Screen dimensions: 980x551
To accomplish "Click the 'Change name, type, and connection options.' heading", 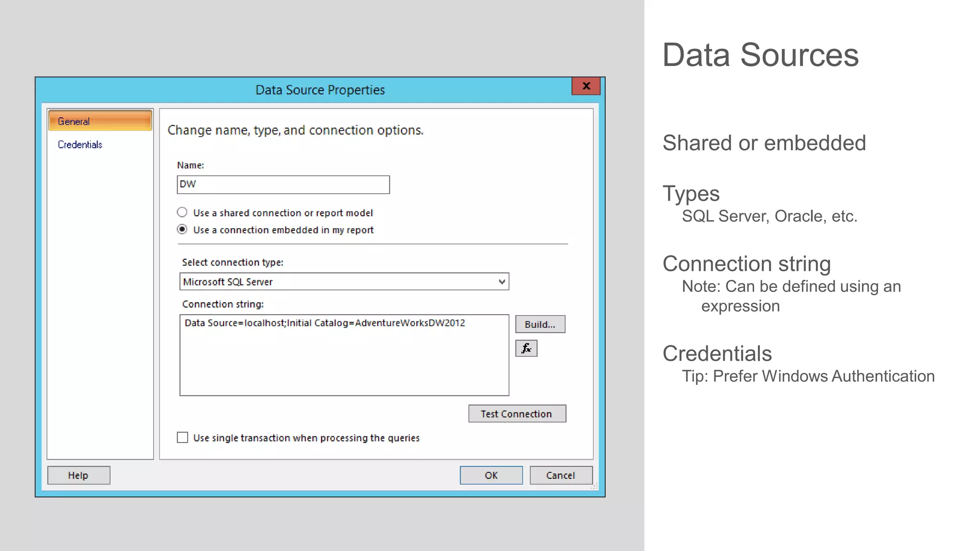I will click(x=296, y=130).
